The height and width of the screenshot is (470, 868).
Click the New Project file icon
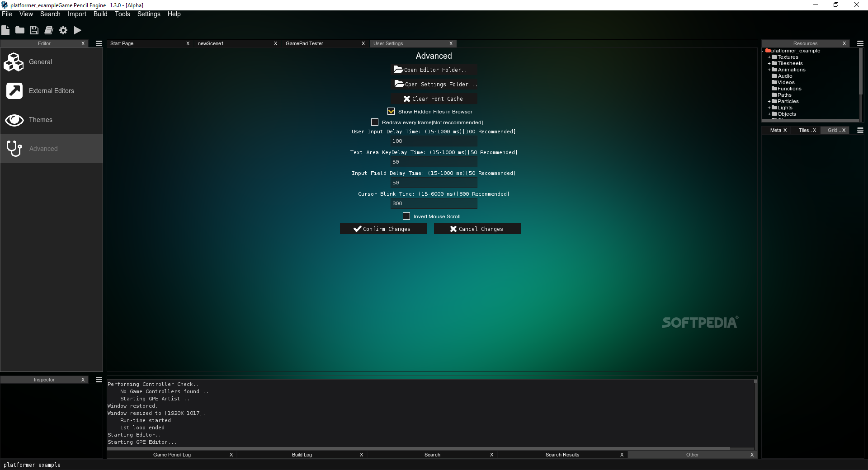point(5,30)
